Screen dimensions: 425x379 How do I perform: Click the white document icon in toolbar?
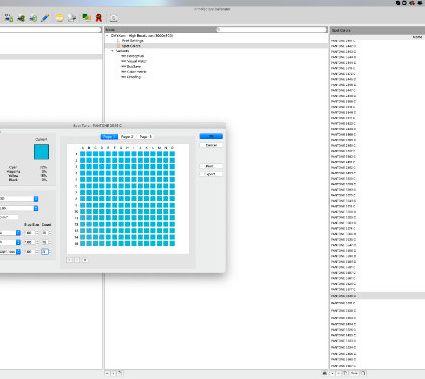[x=114, y=18]
